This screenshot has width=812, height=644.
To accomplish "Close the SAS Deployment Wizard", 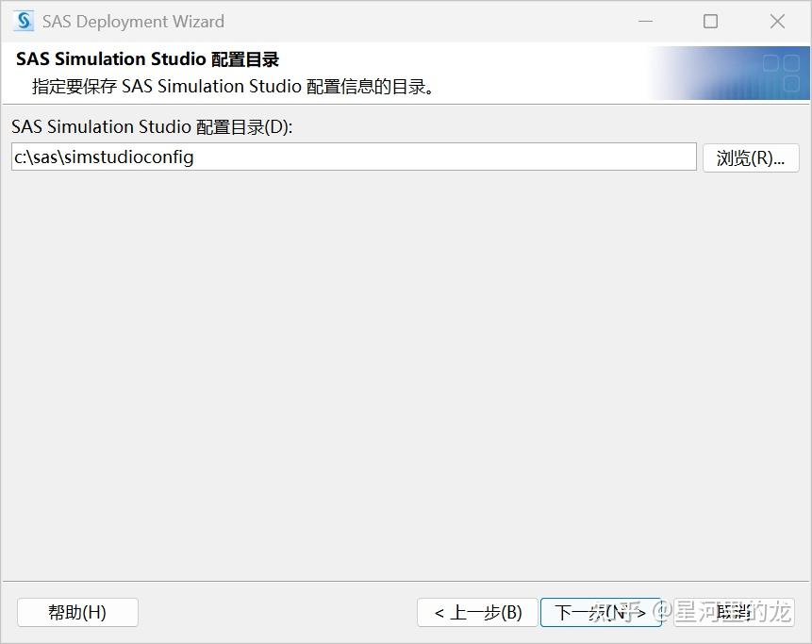I will point(776,21).
